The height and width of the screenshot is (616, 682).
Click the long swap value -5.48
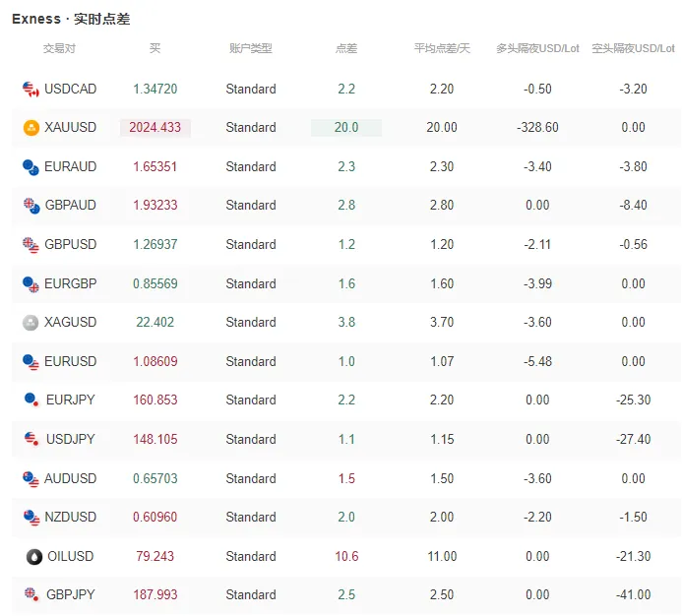537,361
